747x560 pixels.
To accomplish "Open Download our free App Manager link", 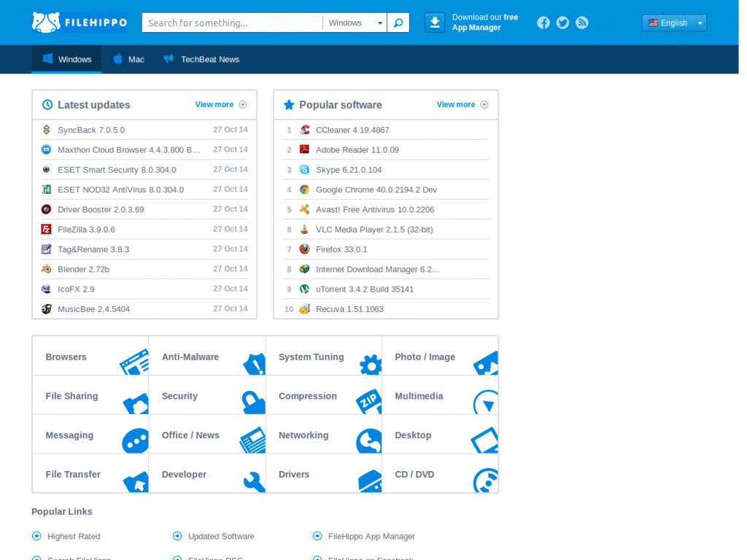I will (485, 23).
